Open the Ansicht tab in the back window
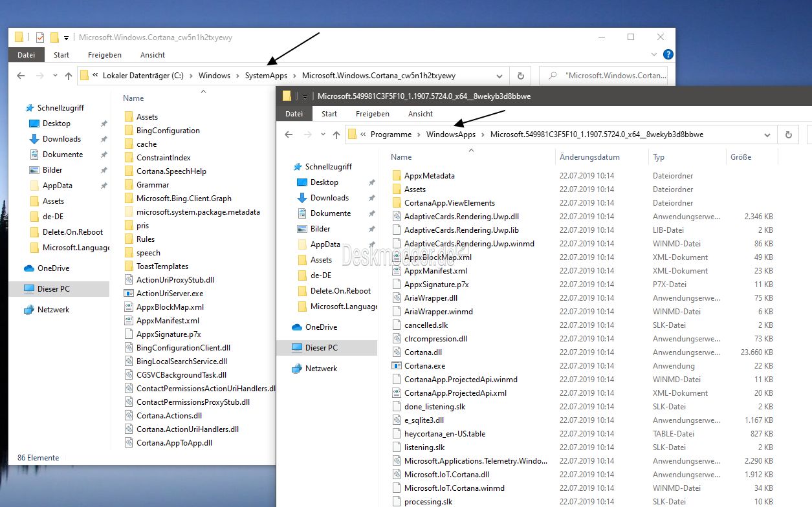 153,55
